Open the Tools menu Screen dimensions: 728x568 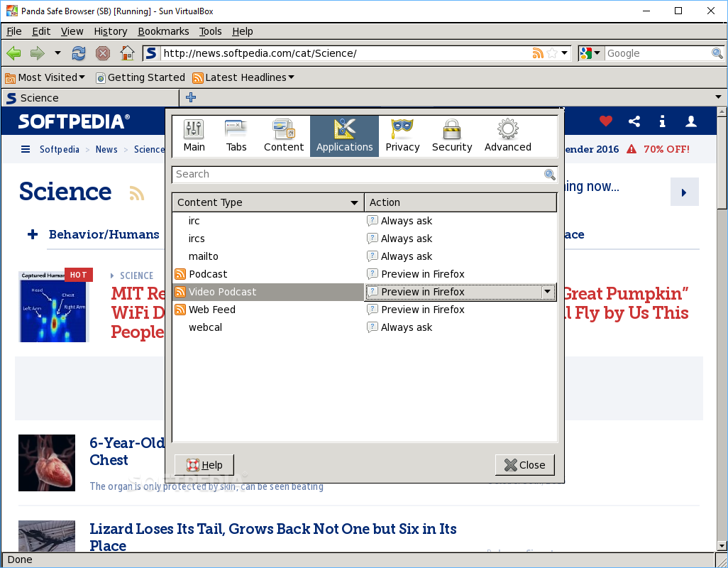pyautogui.click(x=210, y=31)
